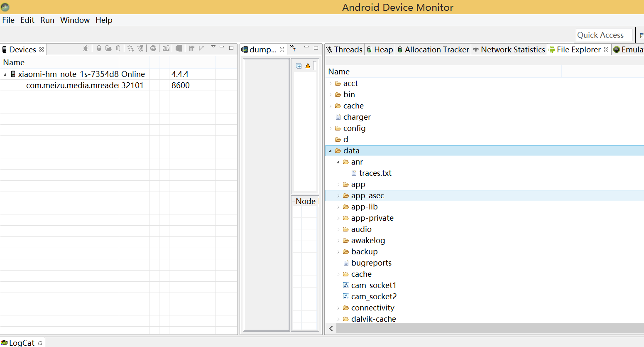Minimize the Devices panel

[222, 47]
